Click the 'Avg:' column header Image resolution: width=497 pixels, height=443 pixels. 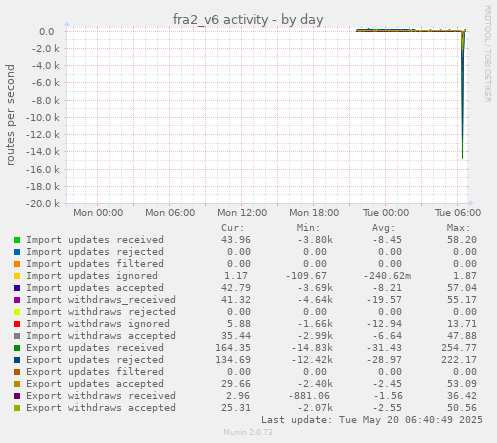click(x=383, y=228)
